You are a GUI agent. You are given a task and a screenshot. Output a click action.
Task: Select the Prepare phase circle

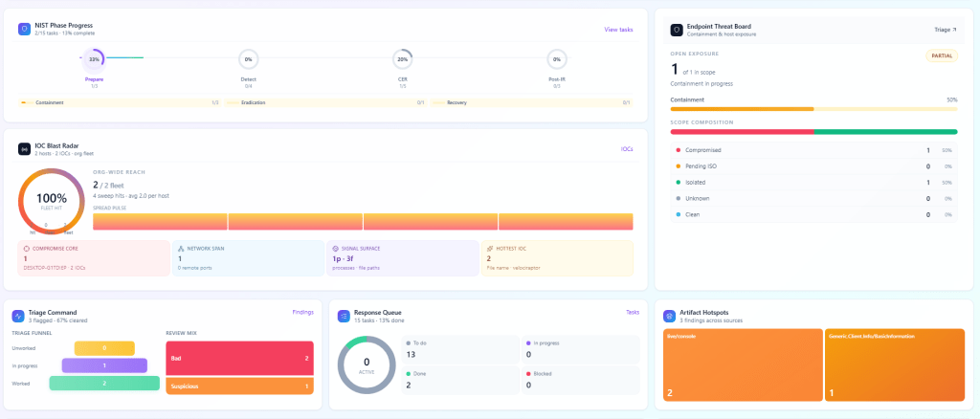coord(94,59)
